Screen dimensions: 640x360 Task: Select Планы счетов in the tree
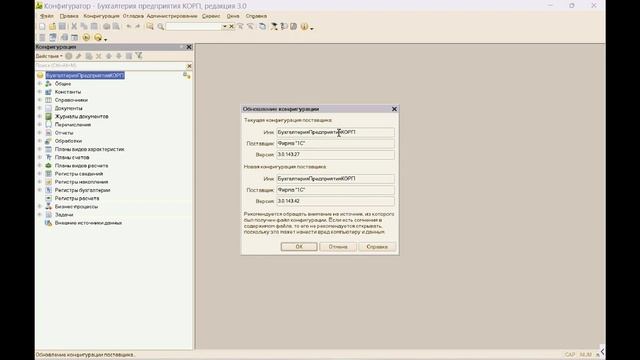[72, 157]
